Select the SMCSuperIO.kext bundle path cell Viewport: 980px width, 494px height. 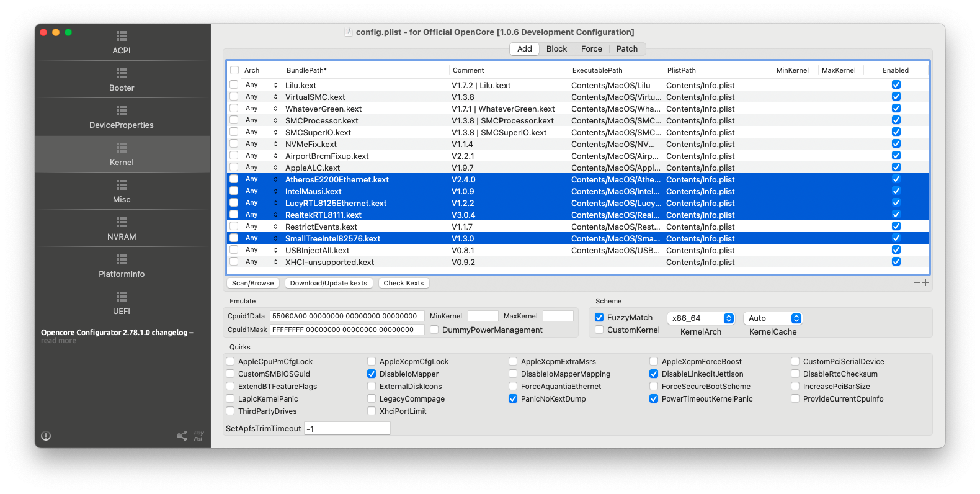[318, 132]
